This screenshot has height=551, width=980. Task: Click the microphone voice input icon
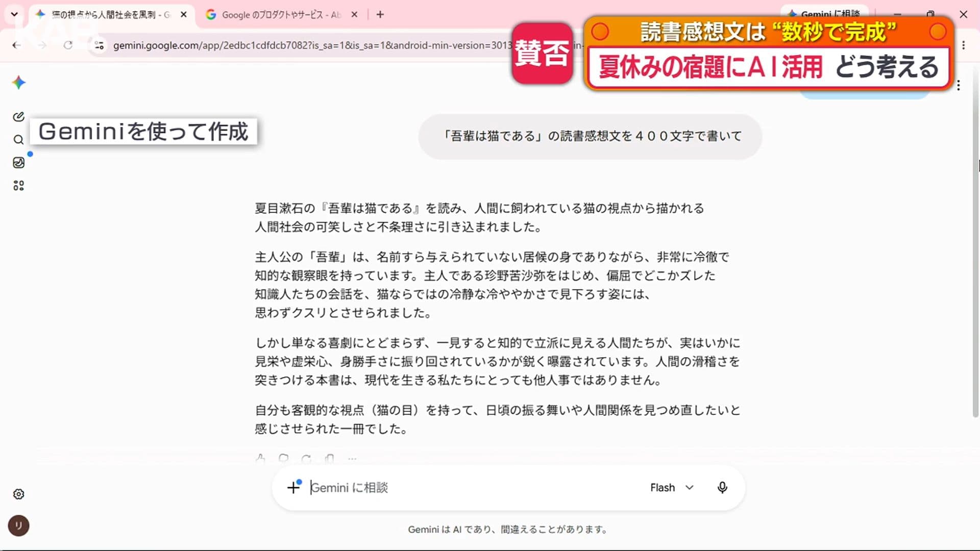tap(722, 488)
